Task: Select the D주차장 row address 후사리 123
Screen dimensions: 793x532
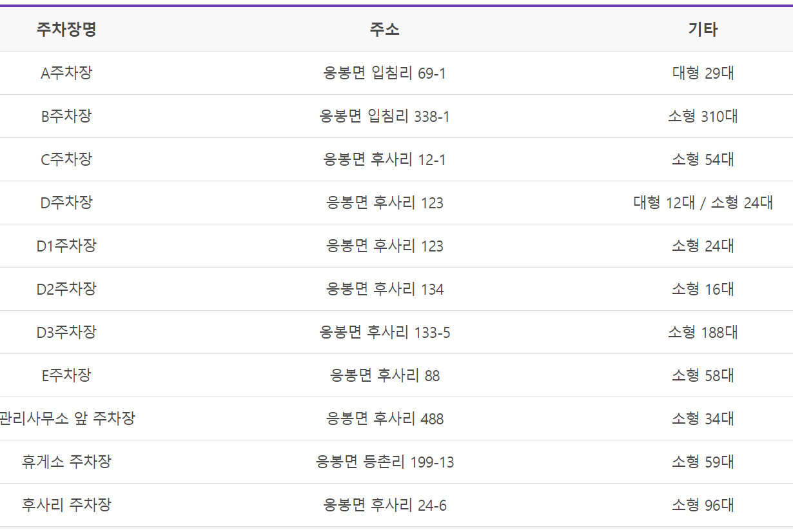Action: tap(384, 202)
